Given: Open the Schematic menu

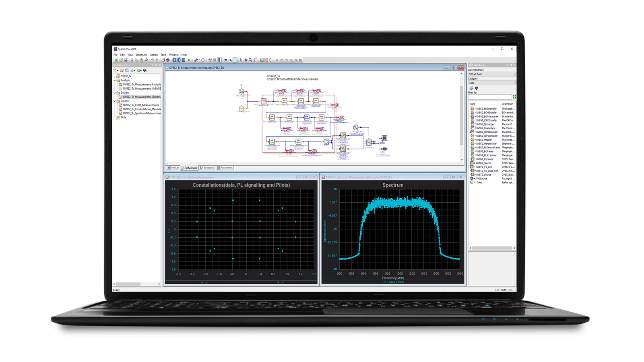Looking at the screenshot, I should coord(141,55).
